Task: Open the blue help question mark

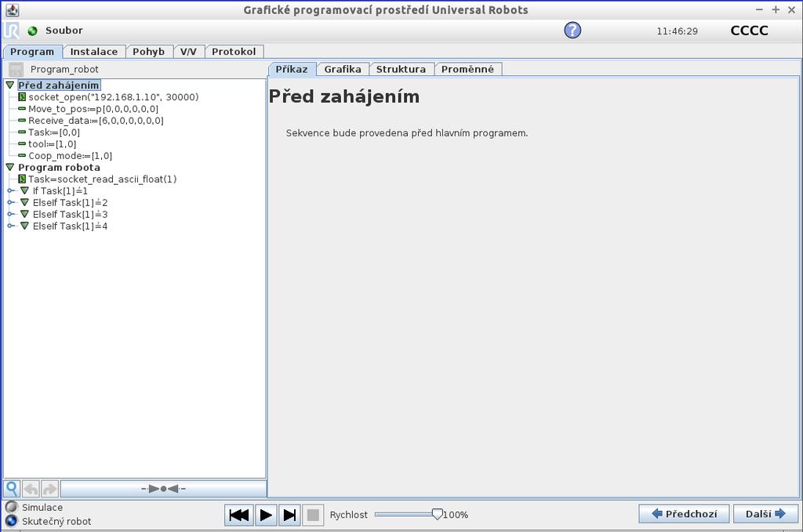Action: click(572, 31)
